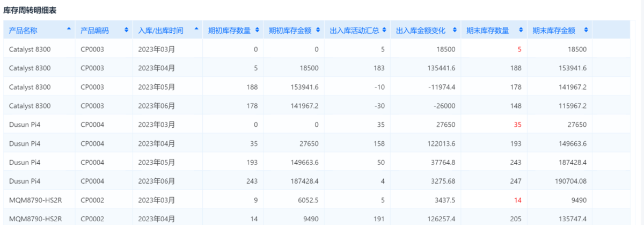Click beginning quantity 9 in MQM8790-HS2R row
The width and height of the screenshot is (644, 225).
pos(256,200)
